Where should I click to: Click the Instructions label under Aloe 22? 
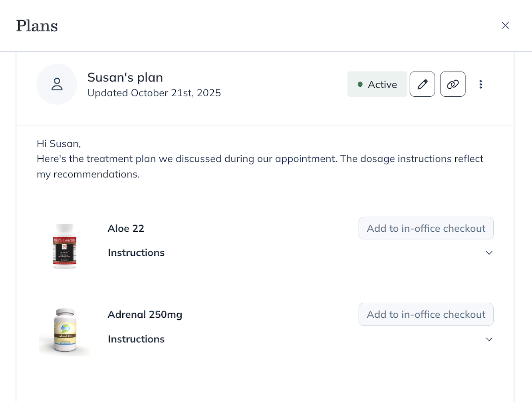136,253
